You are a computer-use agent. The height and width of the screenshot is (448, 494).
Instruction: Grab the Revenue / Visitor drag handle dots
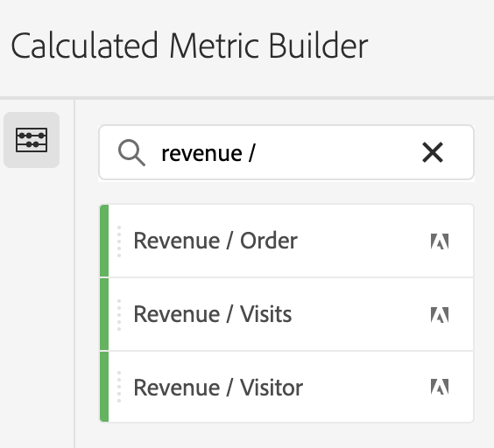coord(119,387)
